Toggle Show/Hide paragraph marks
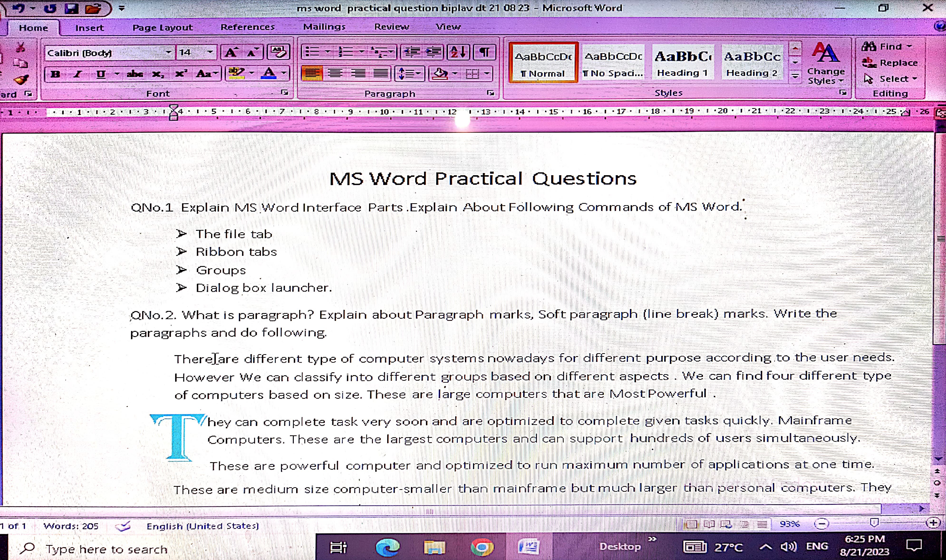This screenshot has width=946, height=560. 484,52
